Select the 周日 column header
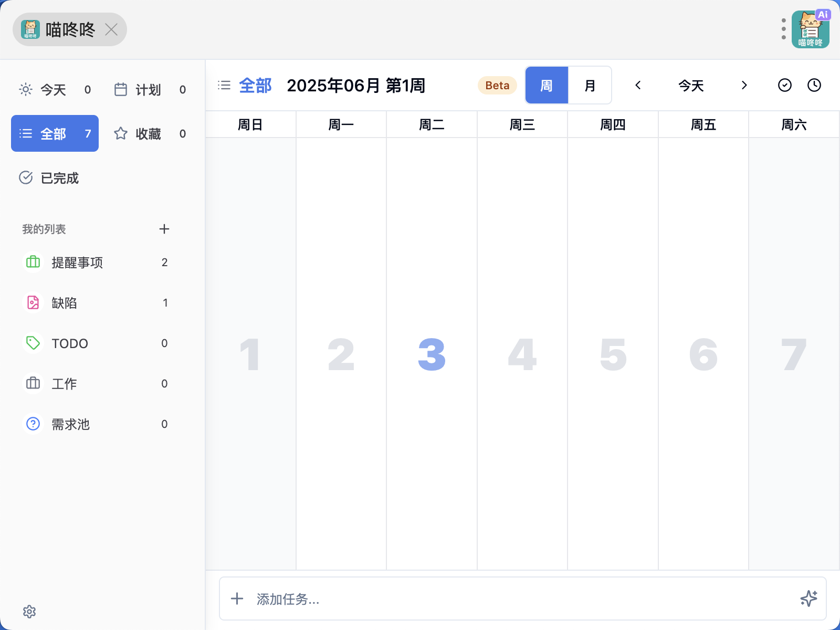840x630 pixels. (250, 124)
